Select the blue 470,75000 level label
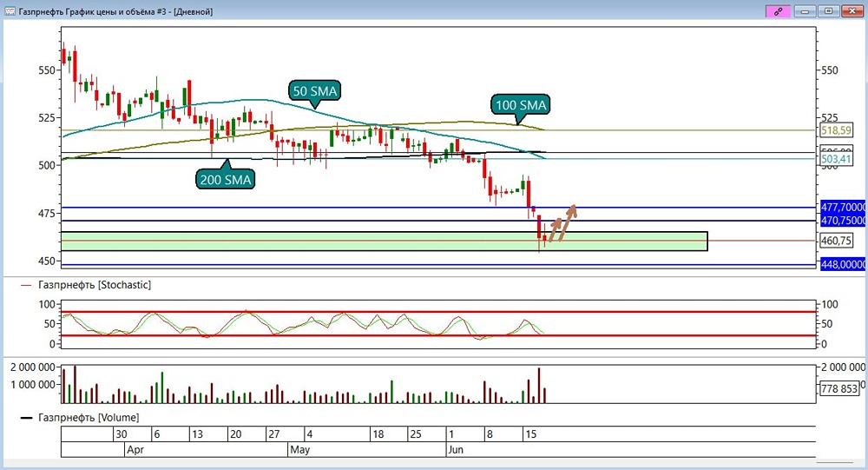 843,220
